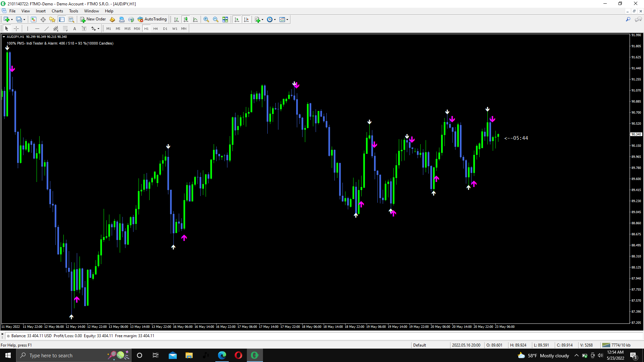Switch chart to candlestick mode

tap(186, 19)
